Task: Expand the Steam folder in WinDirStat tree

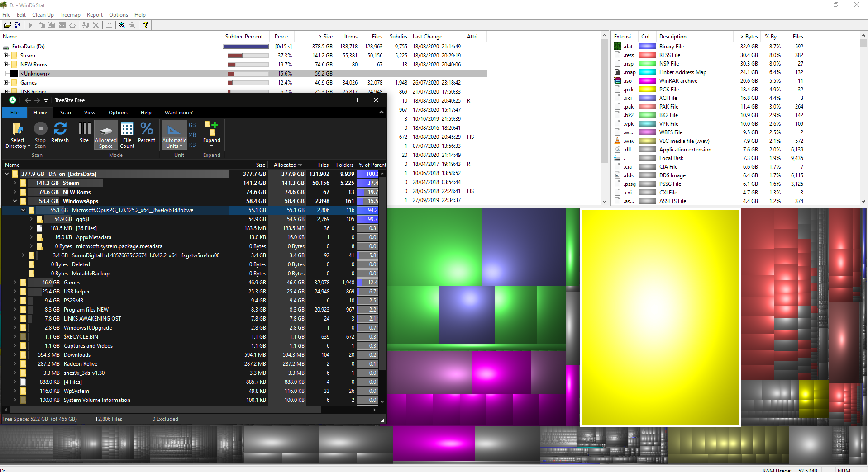Action: (5, 56)
